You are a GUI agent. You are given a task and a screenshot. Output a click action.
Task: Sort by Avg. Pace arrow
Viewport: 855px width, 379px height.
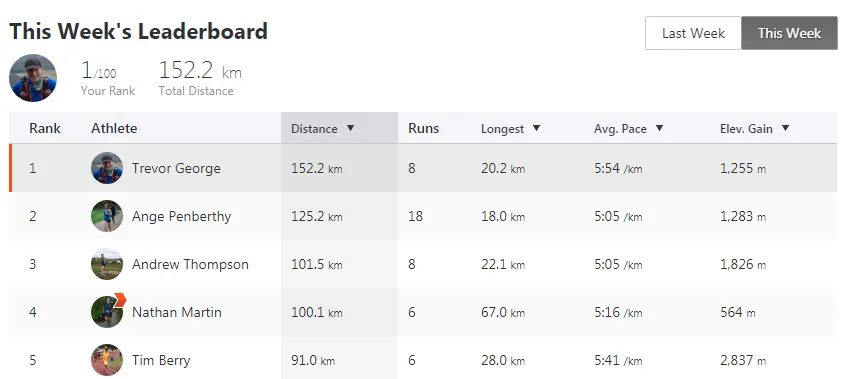(659, 128)
